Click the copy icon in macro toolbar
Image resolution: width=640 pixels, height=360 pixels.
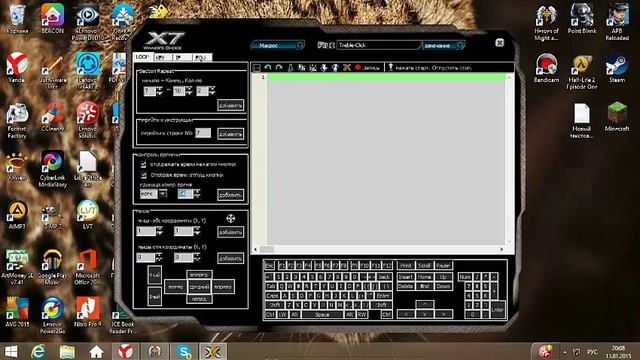(302, 67)
